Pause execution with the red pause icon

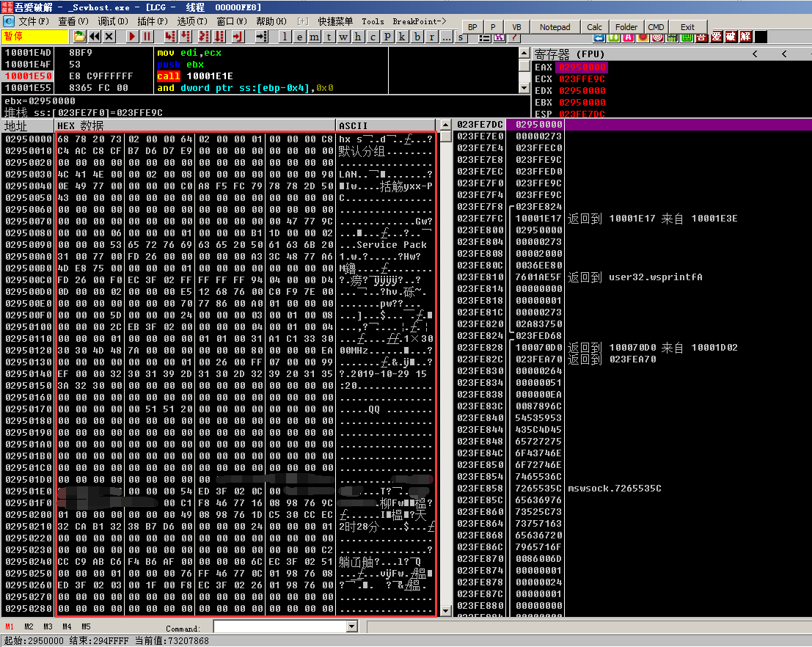coord(147,36)
